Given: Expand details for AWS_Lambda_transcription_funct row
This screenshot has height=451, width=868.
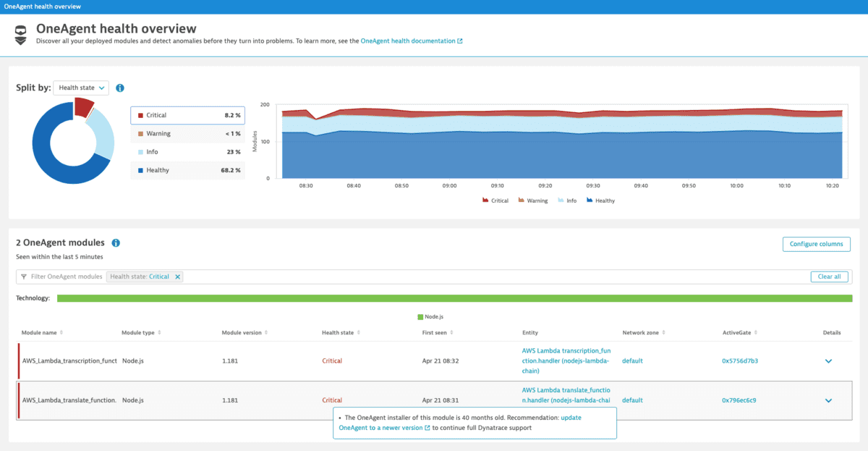Looking at the screenshot, I should [829, 360].
